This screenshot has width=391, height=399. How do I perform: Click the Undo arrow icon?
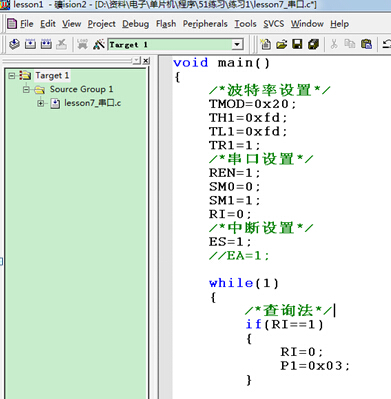387,44
